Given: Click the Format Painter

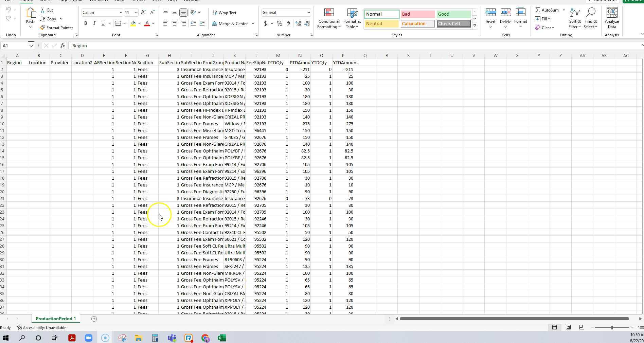Looking at the screenshot, I should pyautogui.click(x=56, y=28).
